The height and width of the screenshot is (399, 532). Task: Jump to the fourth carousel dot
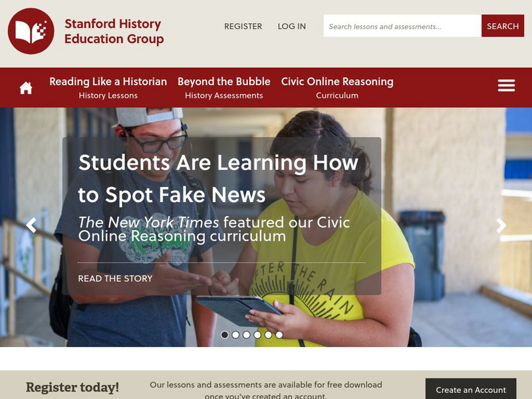[x=257, y=335]
